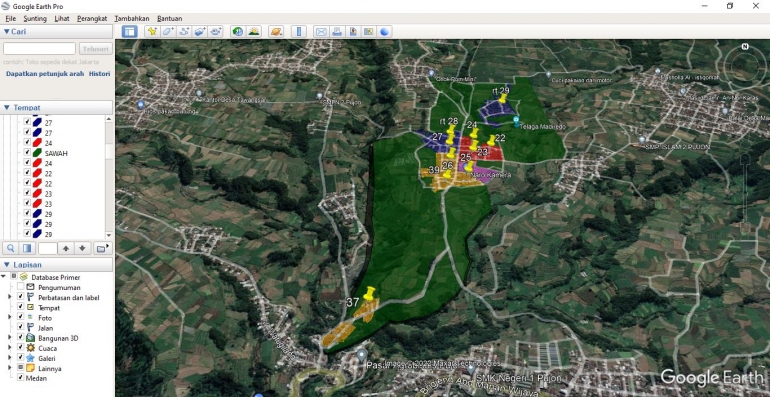Uncheck the SAWAH item checkbox
The width and height of the screenshot is (770, 397).
point(28,153)
